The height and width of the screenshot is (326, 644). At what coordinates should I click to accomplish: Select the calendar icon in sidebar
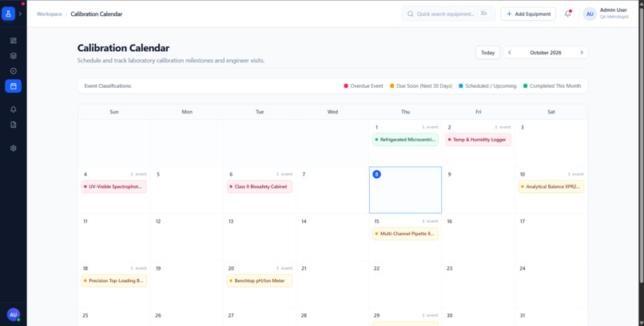(x=13, y=86)
